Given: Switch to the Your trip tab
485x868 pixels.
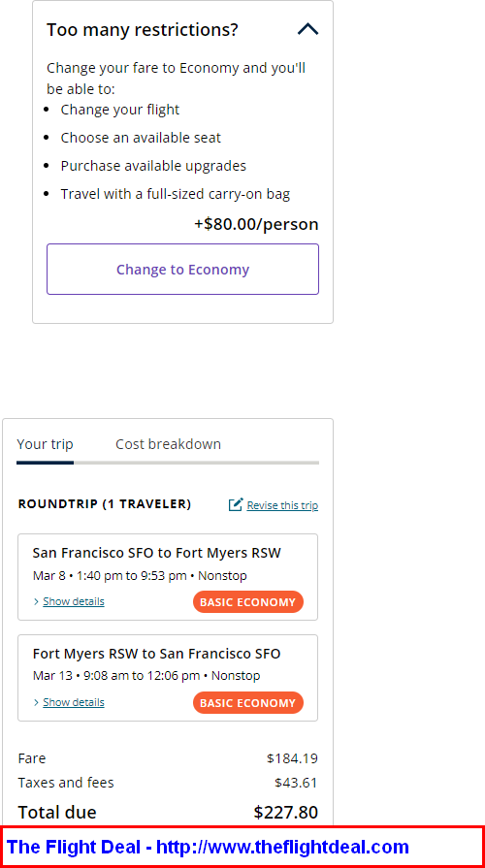Looking at the screenshot, I should point(45,444).
